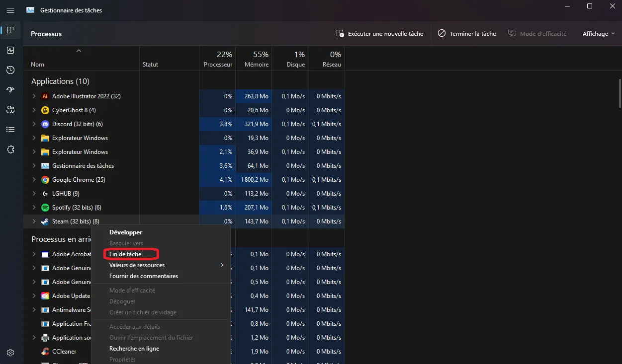Expand the Google Chrome process group

[x=34, y=180]
